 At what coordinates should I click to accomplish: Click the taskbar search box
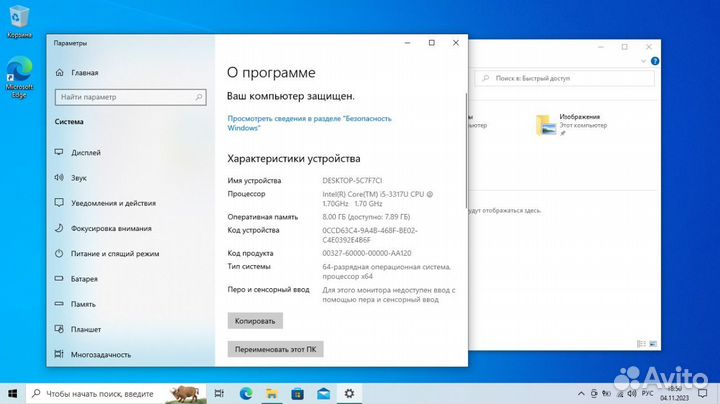[x=115, y=393]
